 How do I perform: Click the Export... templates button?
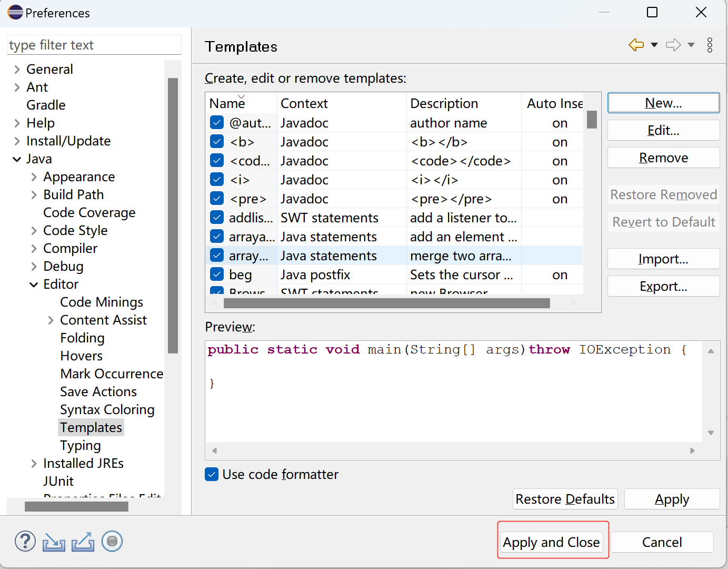coord(663,286)
